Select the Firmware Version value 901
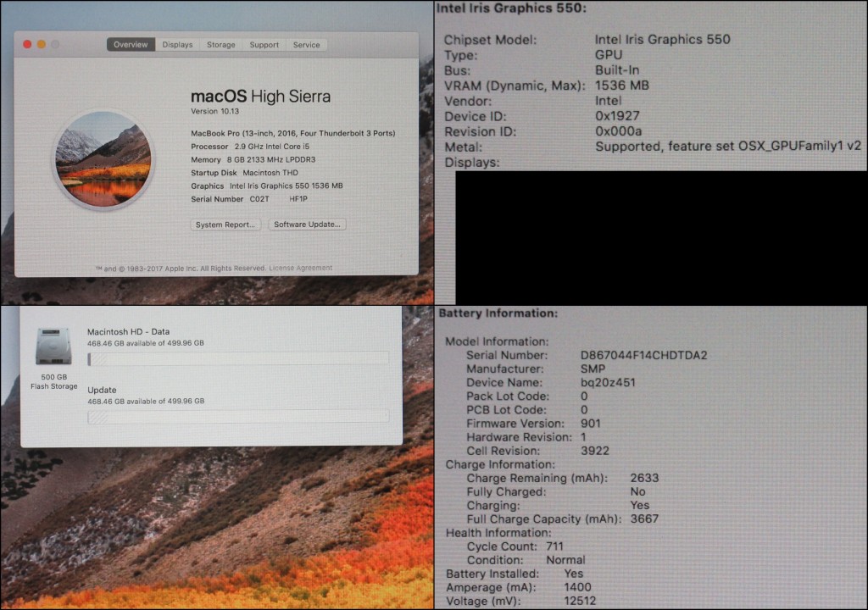The image size is (868, 610). 591,424
